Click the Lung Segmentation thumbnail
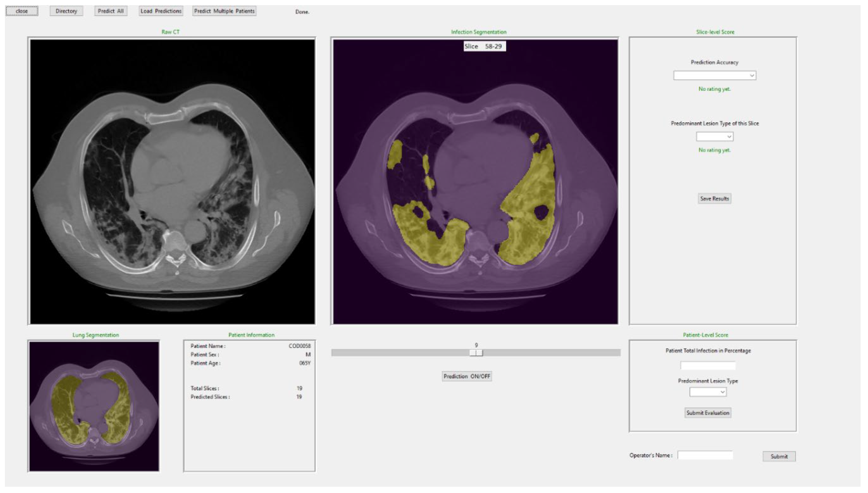The height and width of the screenshot is (493, 868). pos(94,406)
